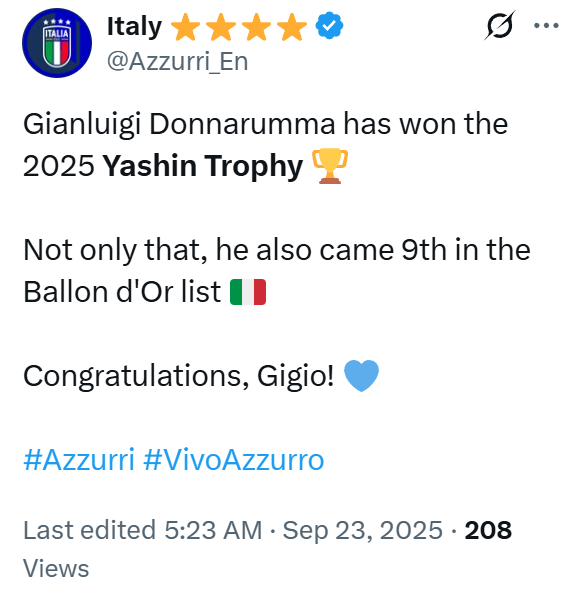The width and height of the screenshot is (575, 592).
Task: Open the #Azzurri hashtag
Action: (79, 460)
